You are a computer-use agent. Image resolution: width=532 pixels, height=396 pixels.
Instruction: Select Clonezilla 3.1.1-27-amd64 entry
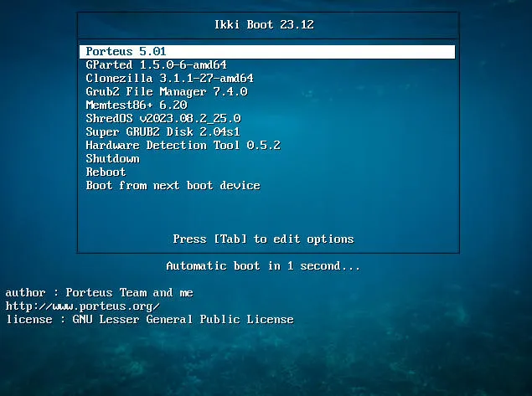[x=169, y=79]
